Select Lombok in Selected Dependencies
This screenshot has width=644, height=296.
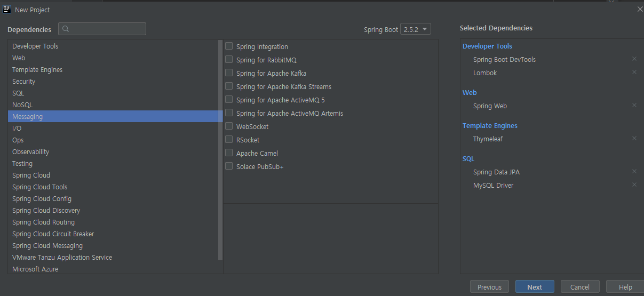(x=485, y=73)
